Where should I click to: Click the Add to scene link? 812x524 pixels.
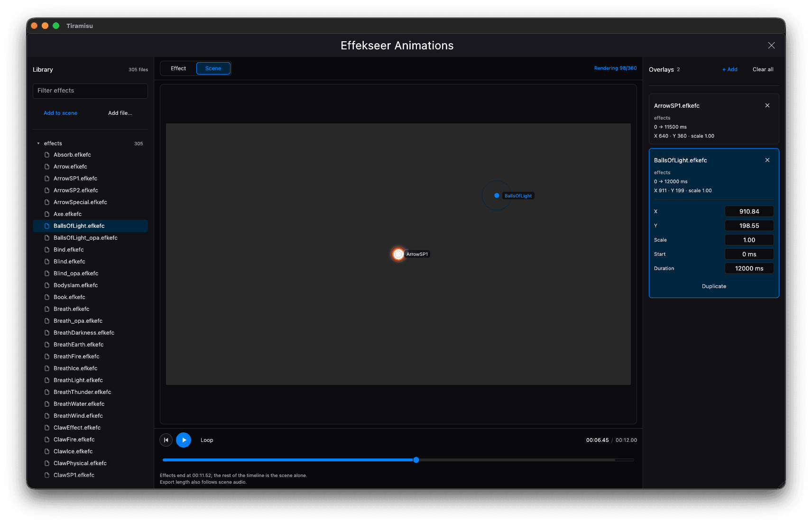(x=60, y=113)
